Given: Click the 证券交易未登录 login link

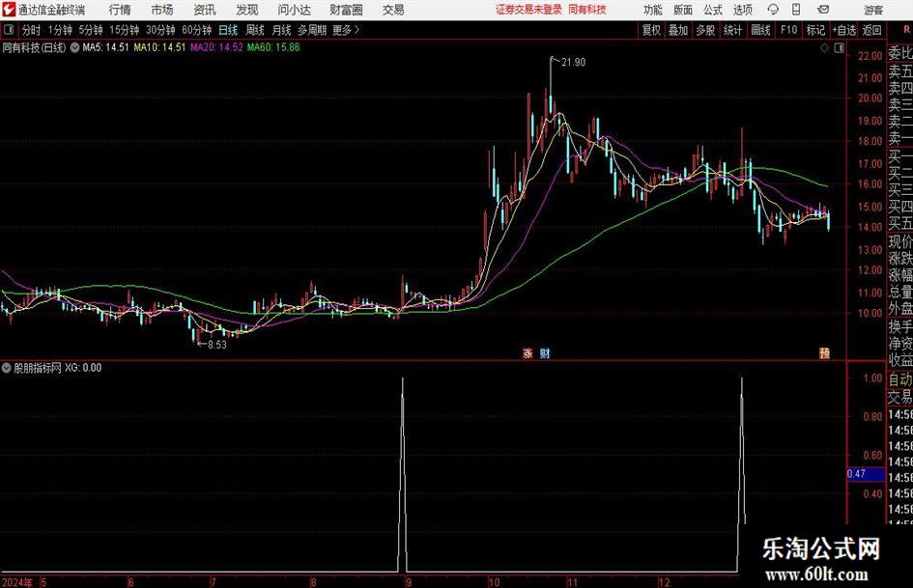Looking at the screenshot, I should 528,10.
